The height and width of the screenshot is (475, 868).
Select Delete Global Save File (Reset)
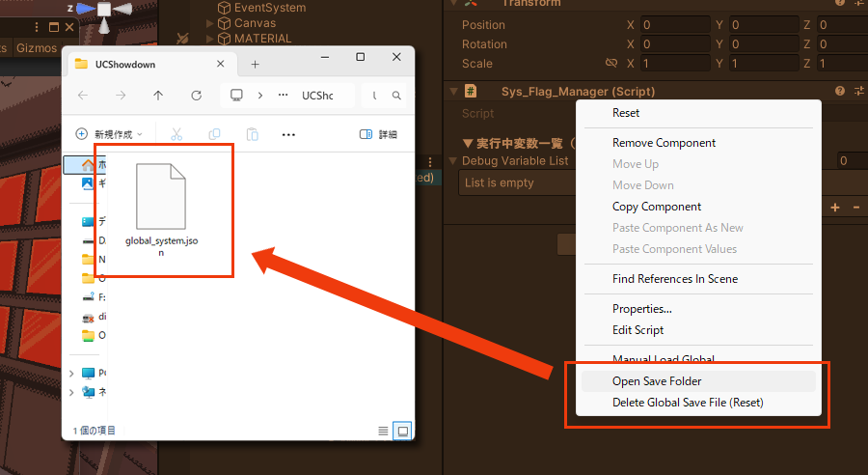(688, 402)
